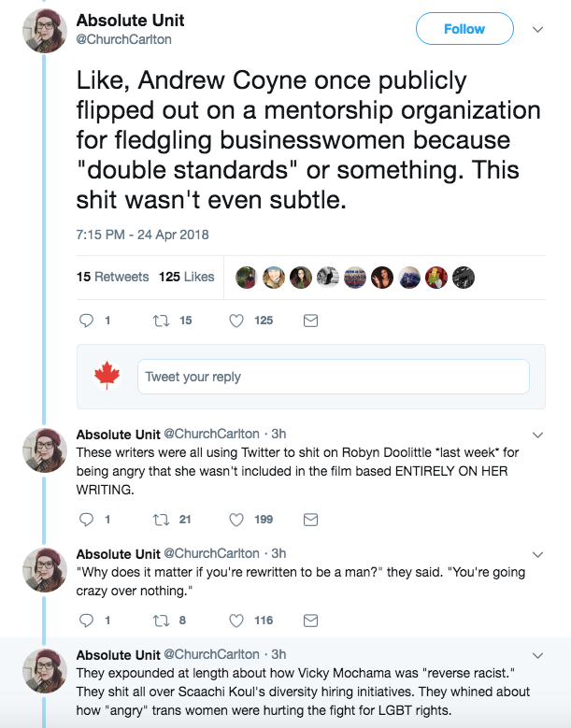Open the 7:15 PM - 24 Apr 2018 timestamp

[142, 235]
